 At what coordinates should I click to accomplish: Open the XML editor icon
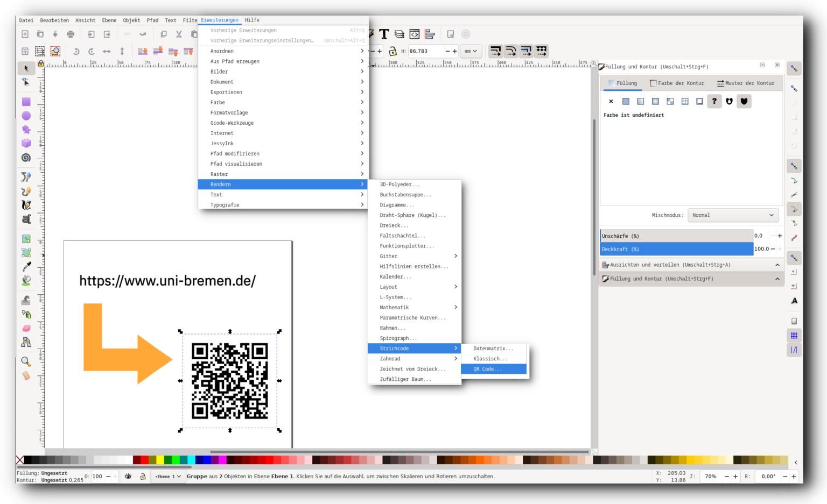[414, 34]
